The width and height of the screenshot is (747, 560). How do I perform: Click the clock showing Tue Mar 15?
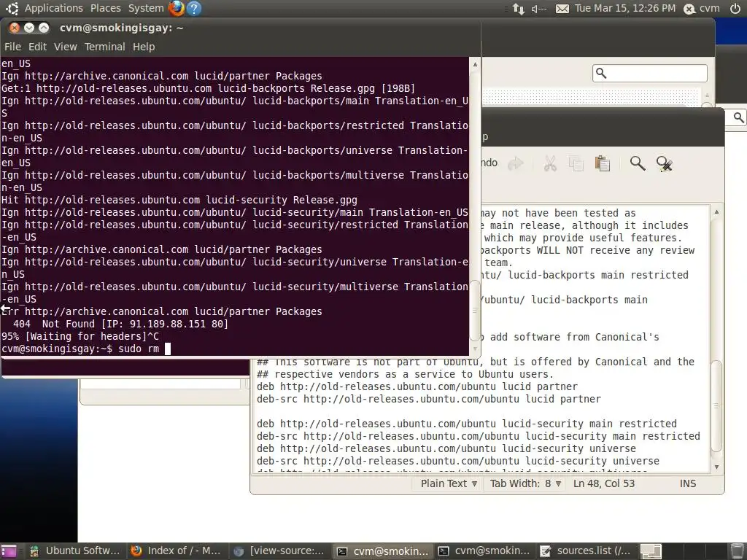625,8
